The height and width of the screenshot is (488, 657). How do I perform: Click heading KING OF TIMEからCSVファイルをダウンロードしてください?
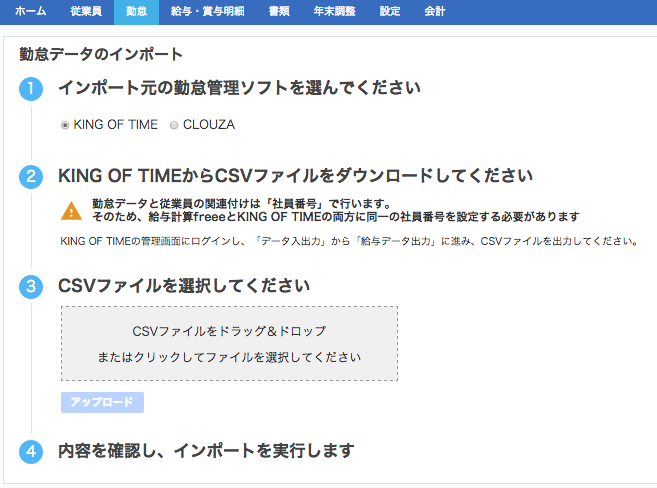295,176
